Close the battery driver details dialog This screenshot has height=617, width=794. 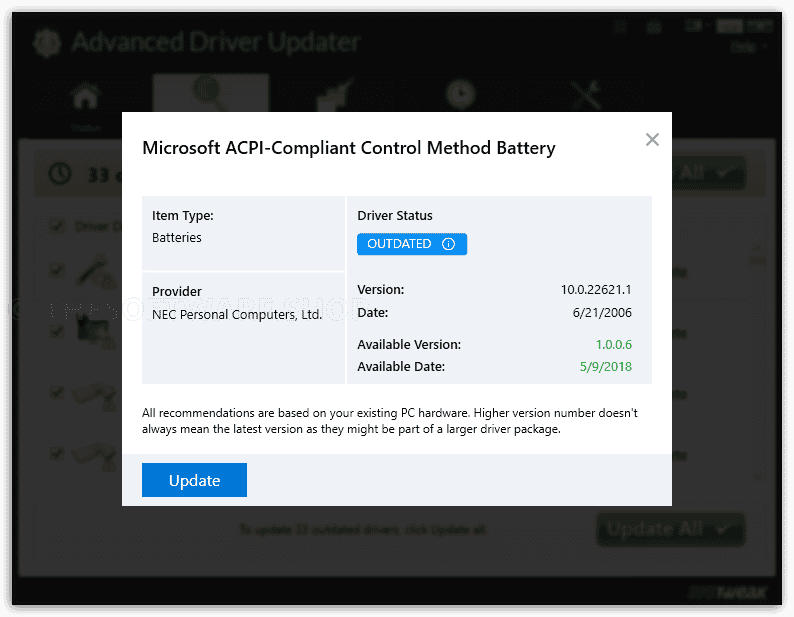click(652, 140)
